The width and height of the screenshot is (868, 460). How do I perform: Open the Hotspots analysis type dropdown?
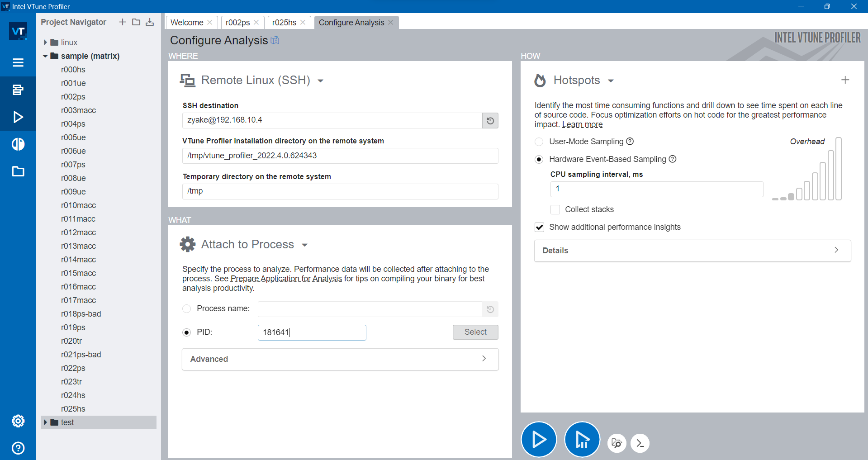click(x=611, y=81)
